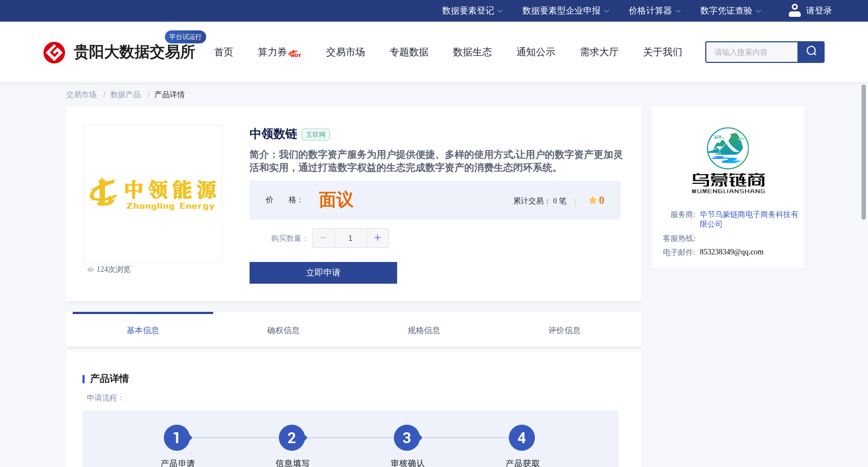Click the 申请流程 label
Image resolution: width=868 pixels, height=467 pixels.
(105, 398)
